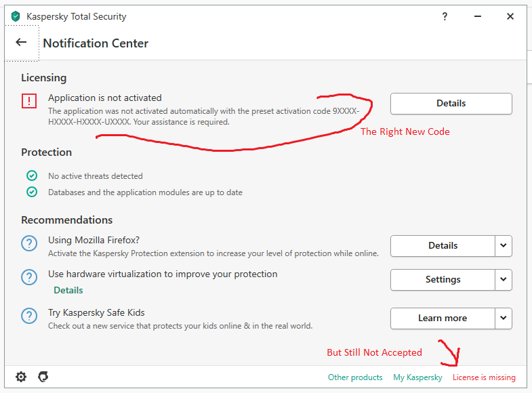Click the Kaspersky shield logo in title bar
This screenshot has width=532, height=393.
point(16,16)
